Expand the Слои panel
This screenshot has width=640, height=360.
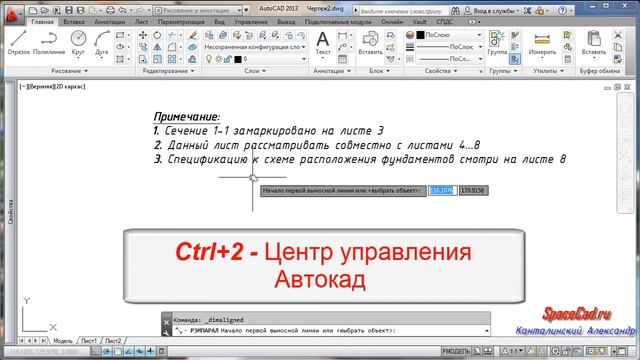coord(255,71)
